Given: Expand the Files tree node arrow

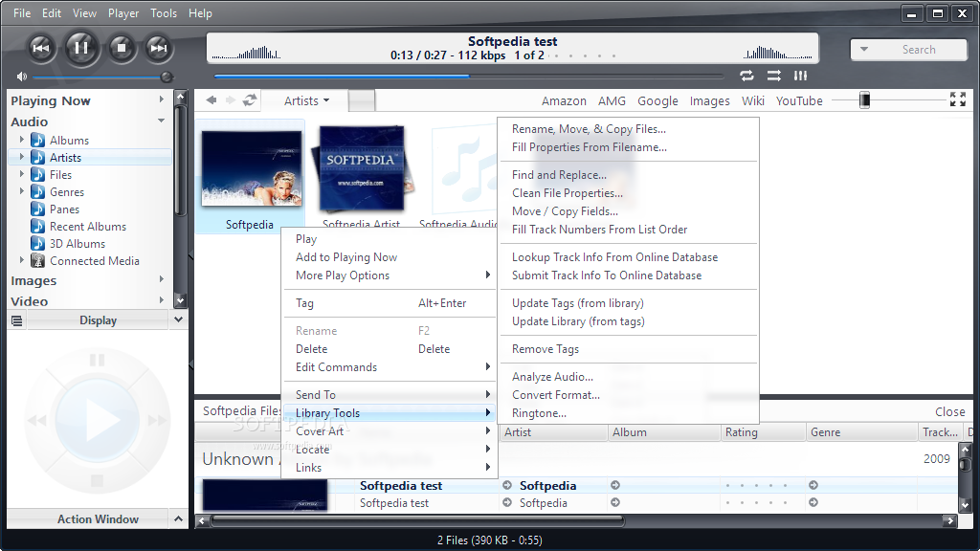Looking at the screenshot, I should tap(22, 174).
